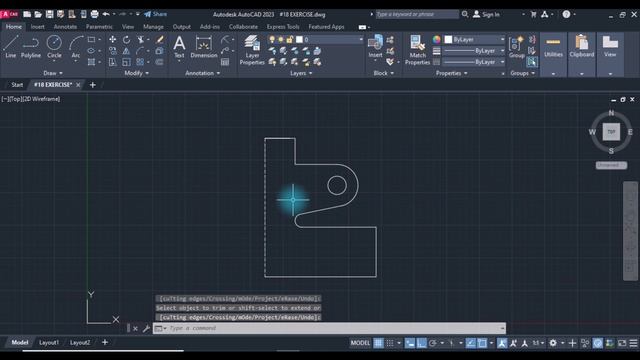Select the Text annotation tool

click(179, 47)
